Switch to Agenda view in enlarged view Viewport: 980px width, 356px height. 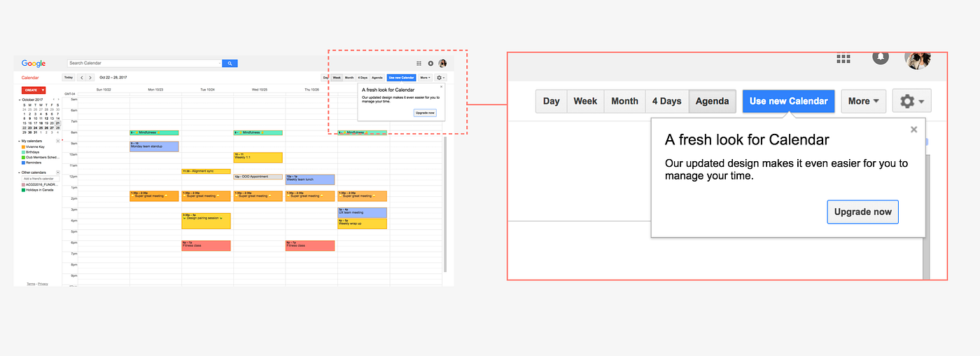point(713,101)
